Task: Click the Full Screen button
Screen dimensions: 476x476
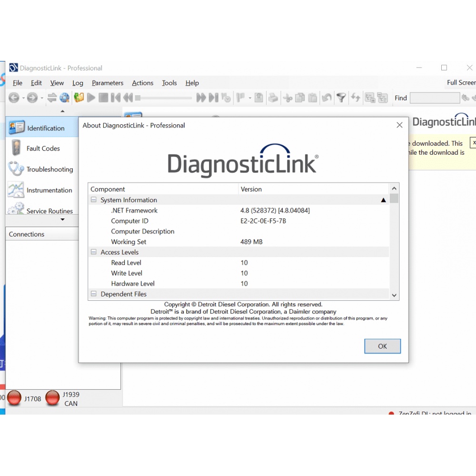Action: tap(461, 82)
